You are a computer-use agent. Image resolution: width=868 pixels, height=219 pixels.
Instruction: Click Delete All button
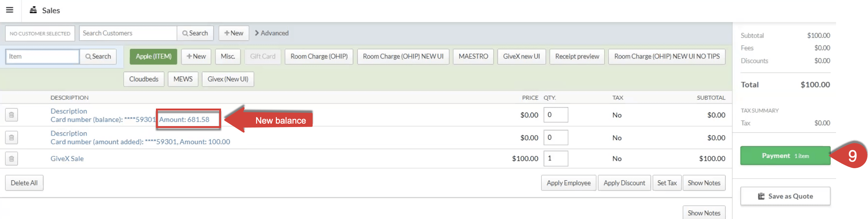(x=24, y=183)
